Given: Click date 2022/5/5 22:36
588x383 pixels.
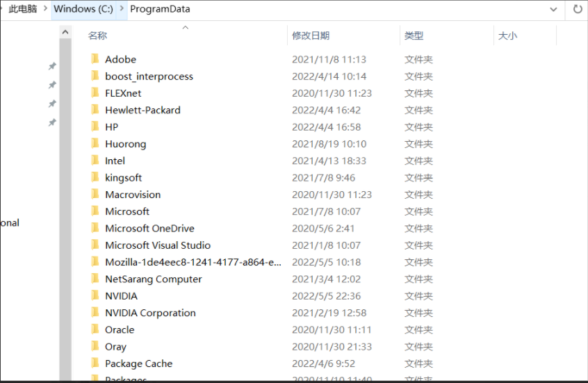Looking at the screenshot, I should [x=326, y=295].
